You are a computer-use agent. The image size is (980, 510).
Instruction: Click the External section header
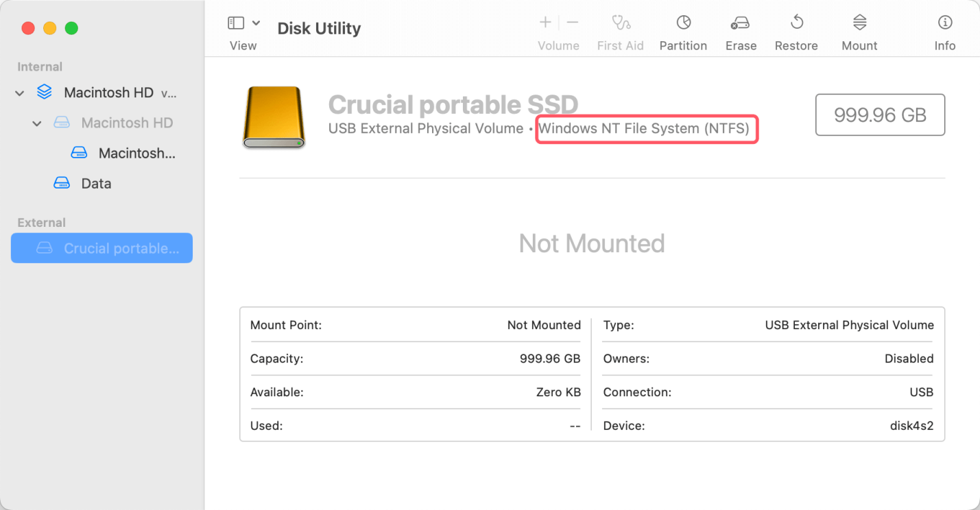pos(41,222)
